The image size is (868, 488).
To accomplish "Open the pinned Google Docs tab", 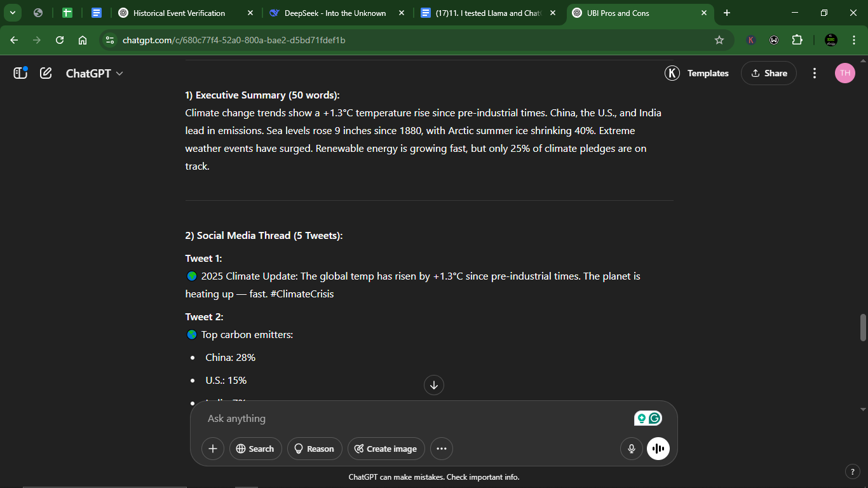I will point(97,13).
